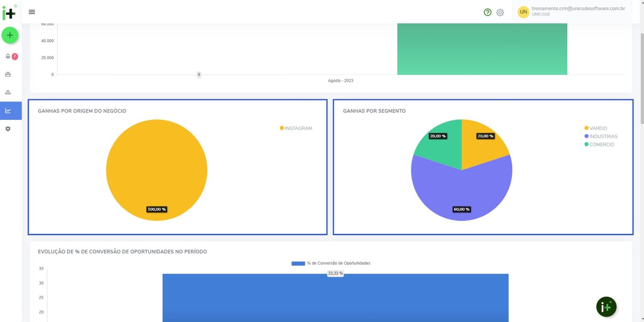This screenshot has width=644, height=322.
Task: Hide the % de Conversão de Oportunidades series
Action: tap(331, 263)
